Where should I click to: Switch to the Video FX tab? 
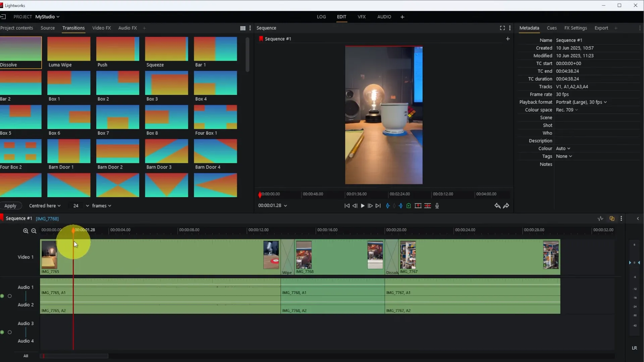[101, 28]
